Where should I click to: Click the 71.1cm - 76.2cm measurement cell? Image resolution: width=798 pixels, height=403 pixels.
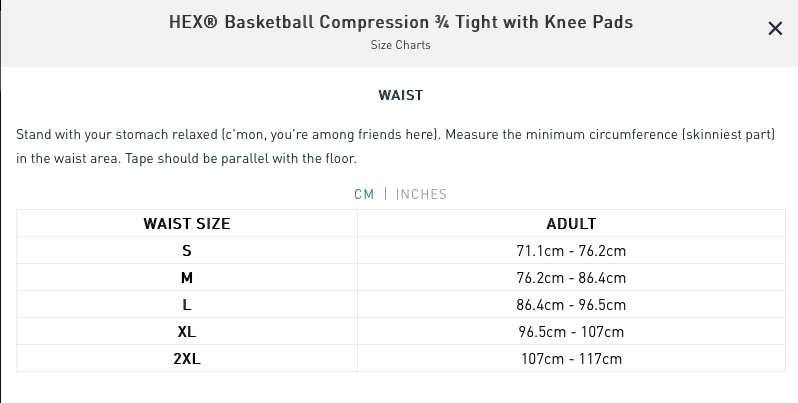(x=571, y=250)
